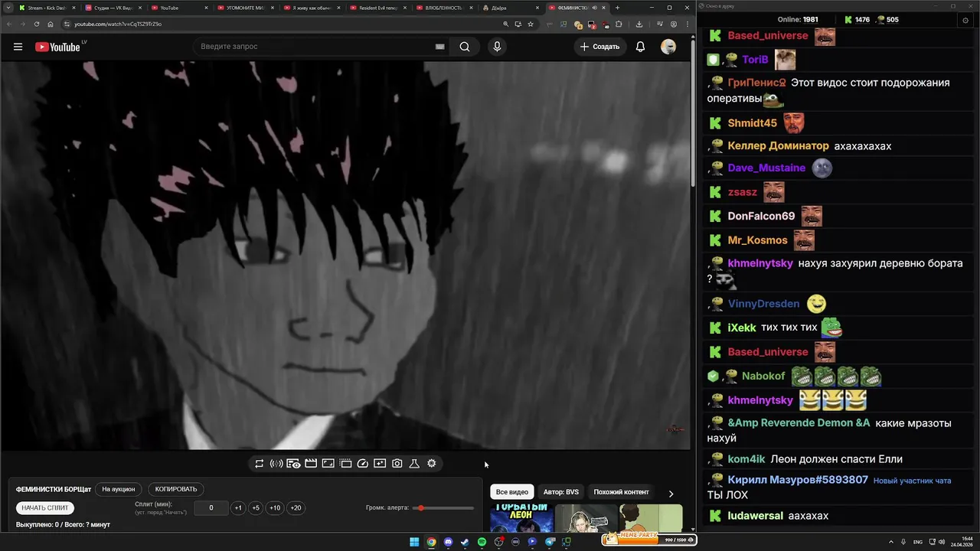Open the gear settings in player toolbar

(432, 464)
